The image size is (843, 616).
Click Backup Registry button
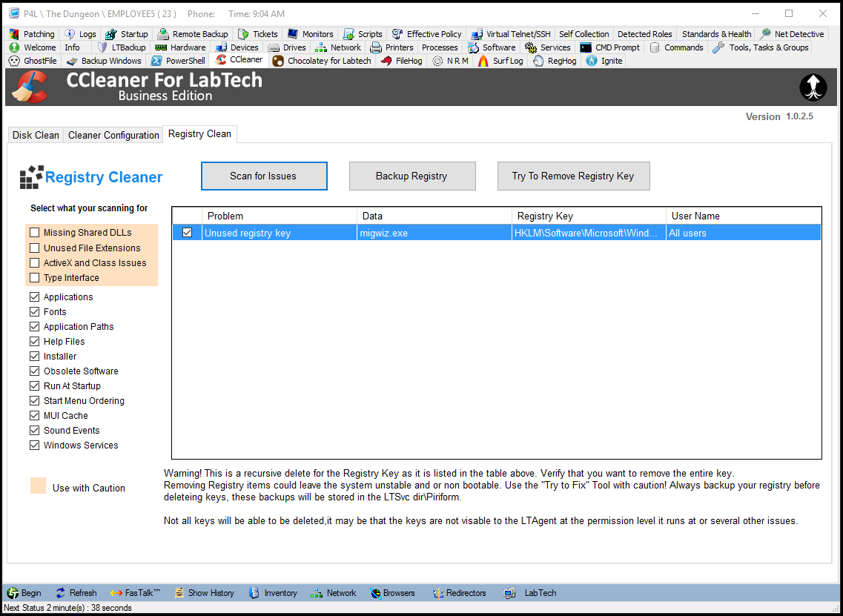tap(412, 176)
